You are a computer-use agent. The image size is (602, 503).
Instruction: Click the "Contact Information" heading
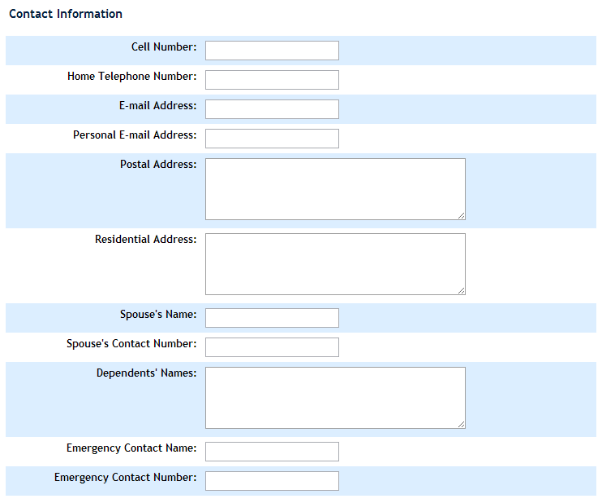coord(66,14)
